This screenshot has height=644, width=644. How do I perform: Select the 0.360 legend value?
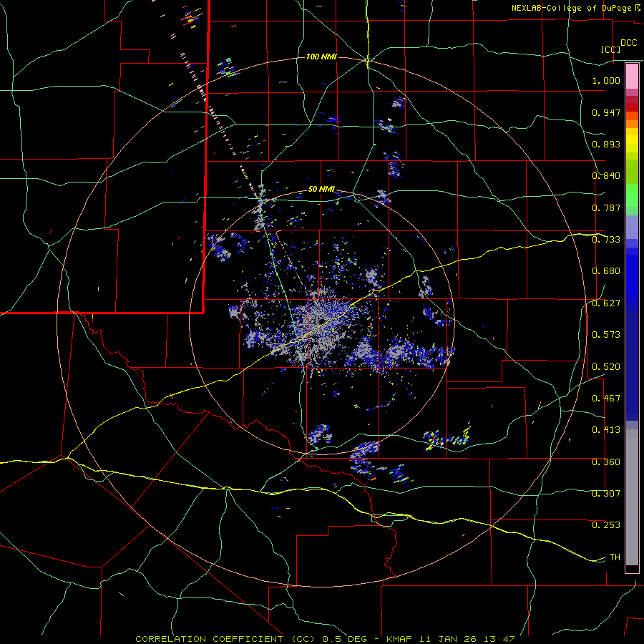[x=606, y=462]
